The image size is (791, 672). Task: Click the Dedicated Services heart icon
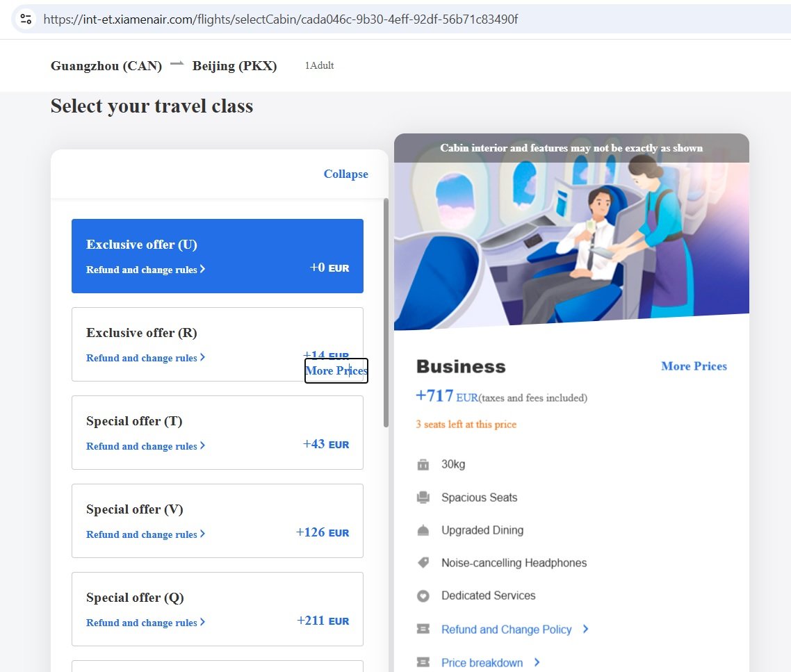coord(423,596)
